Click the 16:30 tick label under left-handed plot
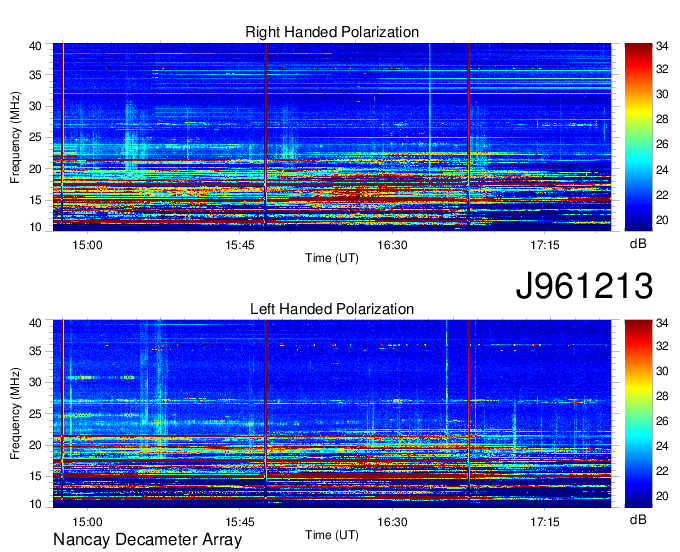This screenshot has width=680, height=552. pos(392,522)
